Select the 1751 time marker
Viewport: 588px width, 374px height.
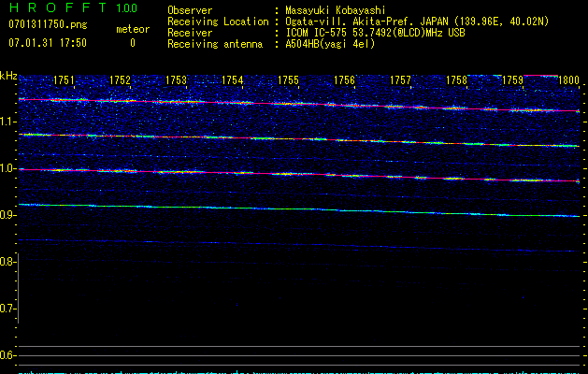pos(65,81)
